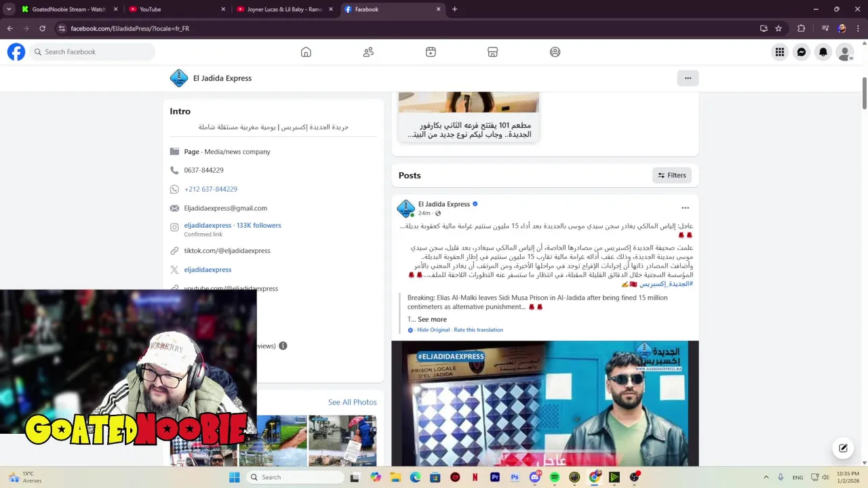Viewport: 868px width, 488px height.
Task: Open the notifications bell
Action: pos(823,52)
